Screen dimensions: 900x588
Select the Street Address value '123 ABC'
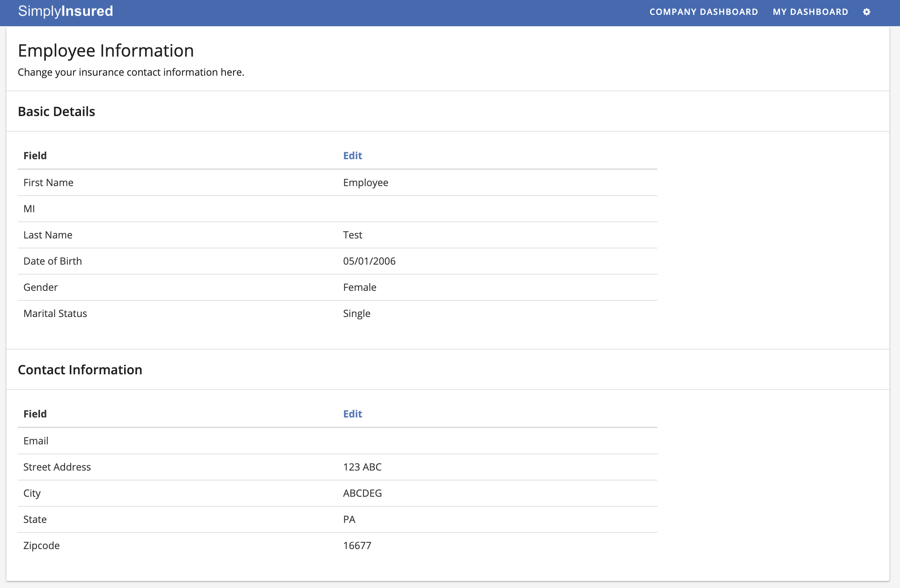pos(362,467)
